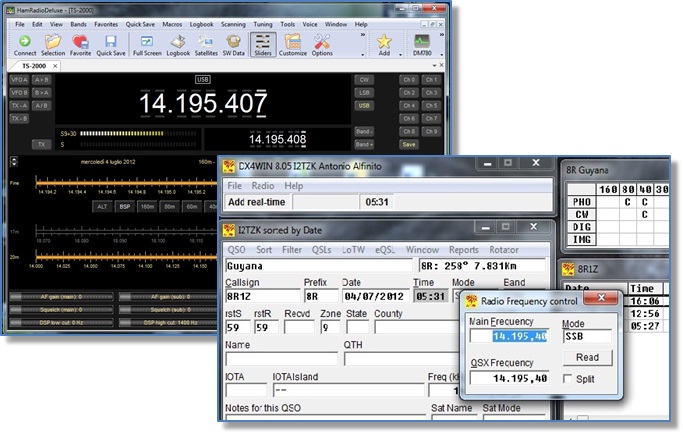
Task: Click the Band + button
Action: click(364, 144)
